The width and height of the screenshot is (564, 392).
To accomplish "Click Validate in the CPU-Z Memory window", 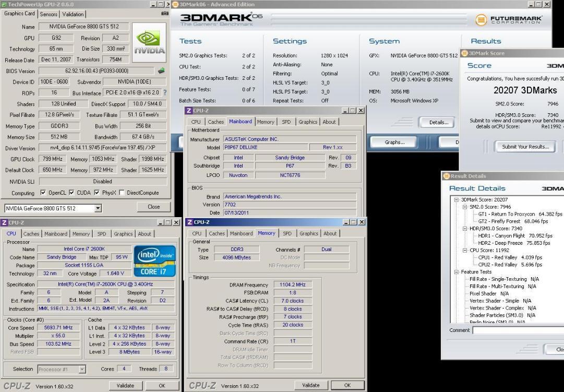I will 311,385.
